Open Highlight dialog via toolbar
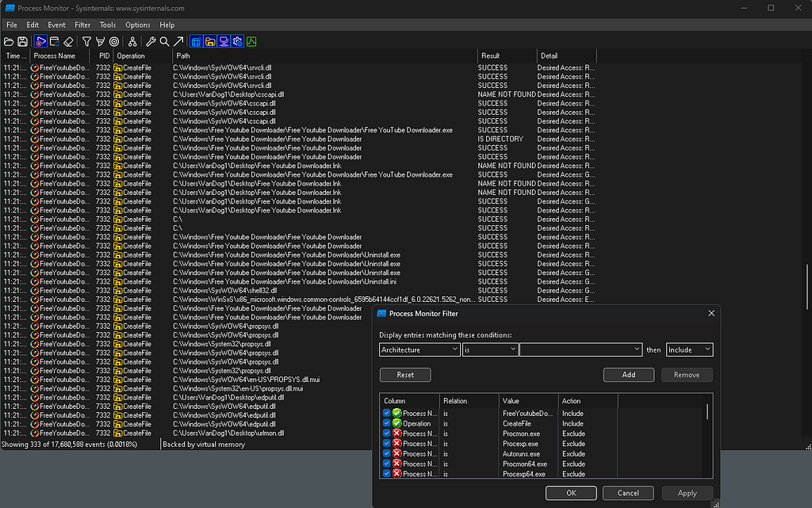Screen dimensions: 812x508 tap(100, 42)
